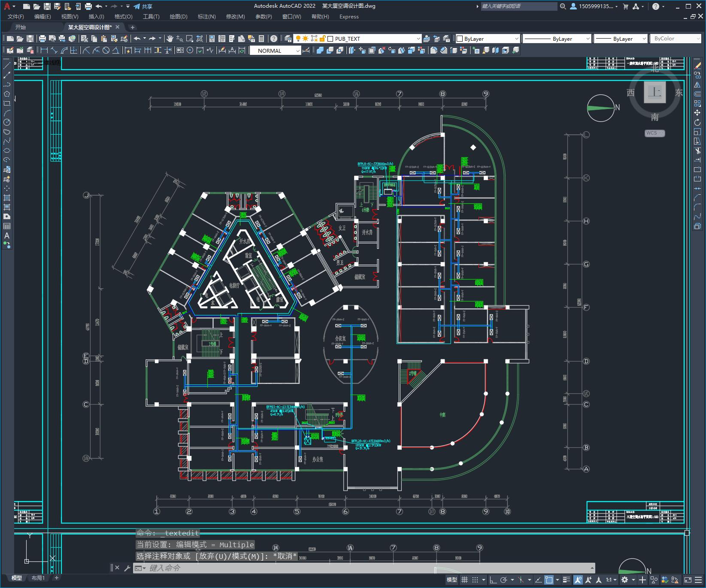This screenshot has height=588, width=706.
Task: Toggle object snap square in status bar
Action: click(549, 580)
